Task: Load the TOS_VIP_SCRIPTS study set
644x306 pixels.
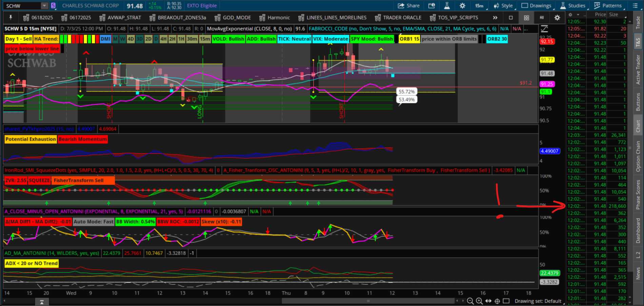Action: [x=454, y=18]
